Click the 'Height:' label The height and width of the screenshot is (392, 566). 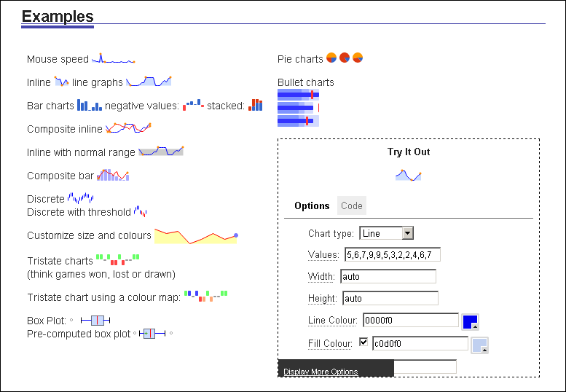(323, 299)
